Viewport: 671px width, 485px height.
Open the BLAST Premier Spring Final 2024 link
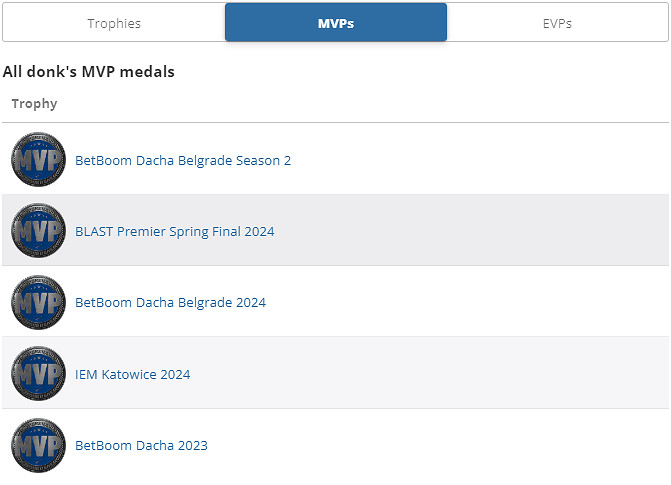(175, 231)
